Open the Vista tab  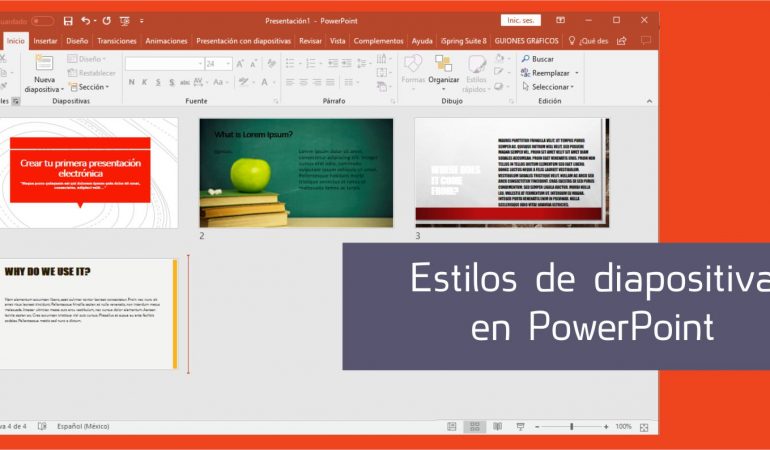337,41
